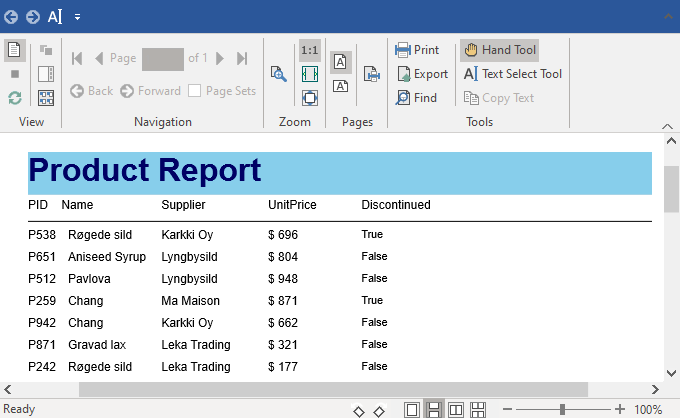The image size is (680, 418).
Task: Click the page setup icon in Pages
Action: pos(371,73)
